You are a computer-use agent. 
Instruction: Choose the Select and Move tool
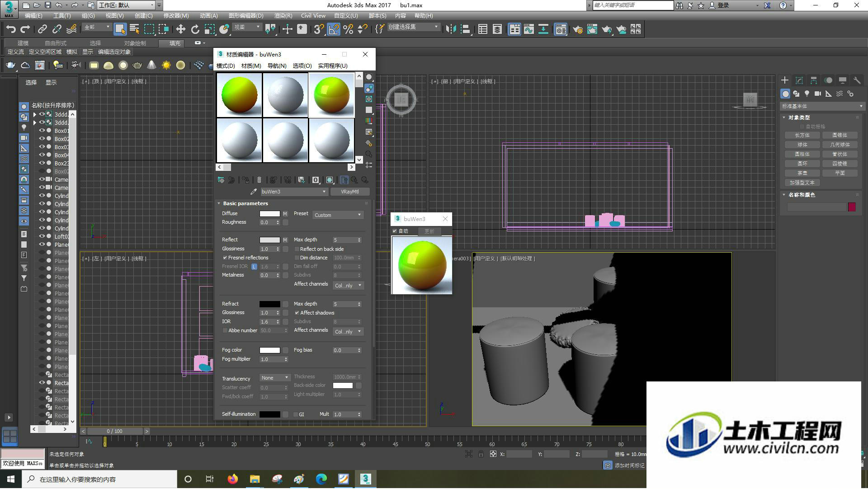coord(180,29)
